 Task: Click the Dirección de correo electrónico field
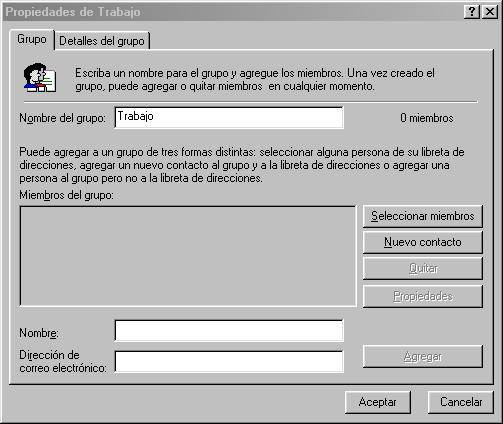pos(229,361)
